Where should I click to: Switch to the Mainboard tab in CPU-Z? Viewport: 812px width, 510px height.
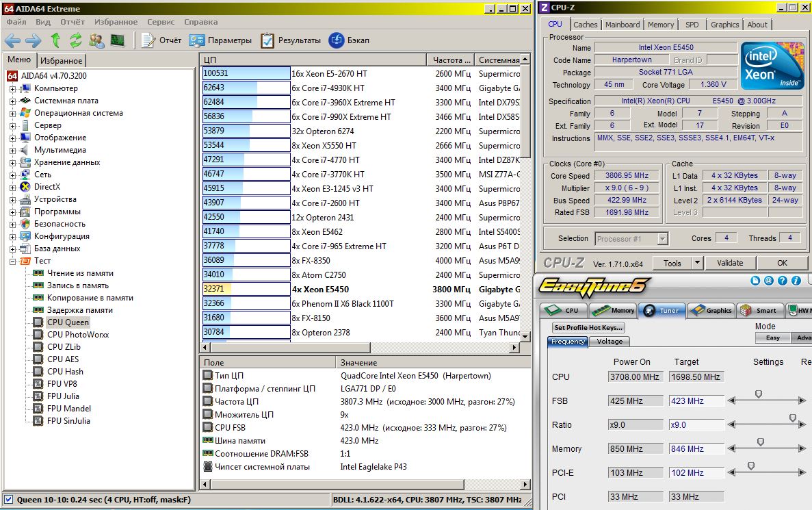click(x=623, y=25)
